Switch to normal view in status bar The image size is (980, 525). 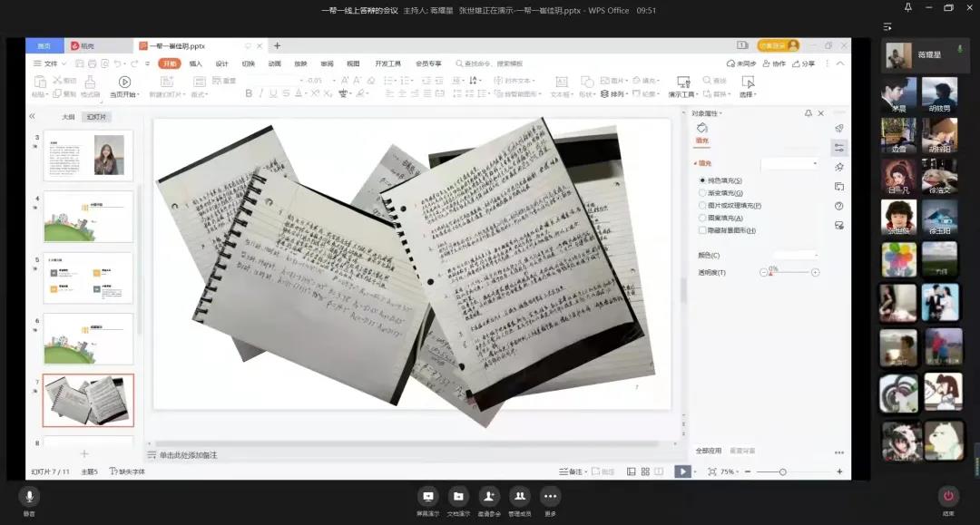click(x=632, y=472)
